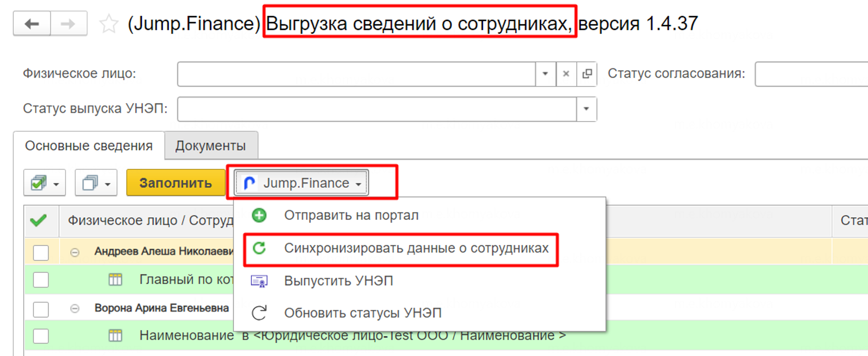This screenshot has width=868, height=356.
Task: Click the uncheck-all squares toolbar button
Action: 95,183
